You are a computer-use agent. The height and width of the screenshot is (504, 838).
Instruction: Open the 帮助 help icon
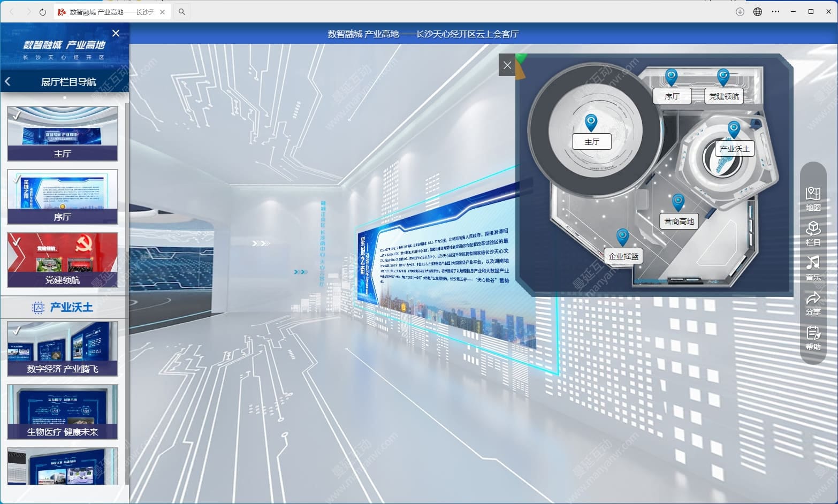pos(813,338)
